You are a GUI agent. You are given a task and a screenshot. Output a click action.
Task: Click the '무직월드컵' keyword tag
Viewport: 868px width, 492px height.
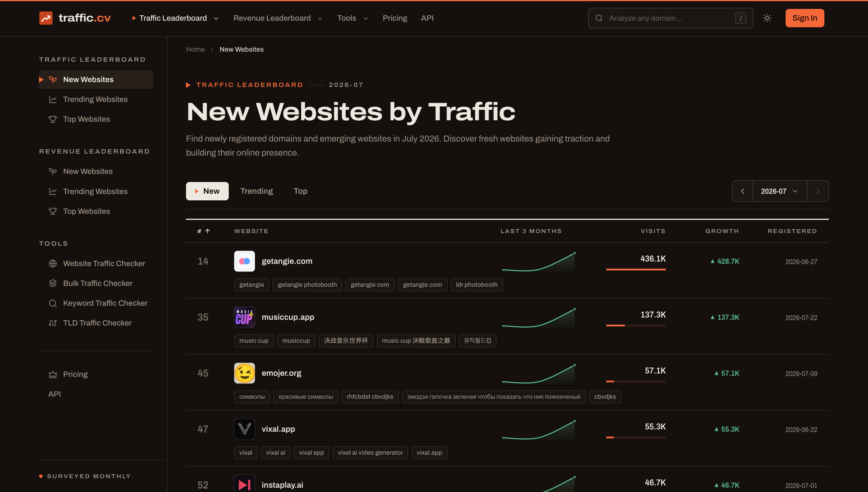pos(477,341)
